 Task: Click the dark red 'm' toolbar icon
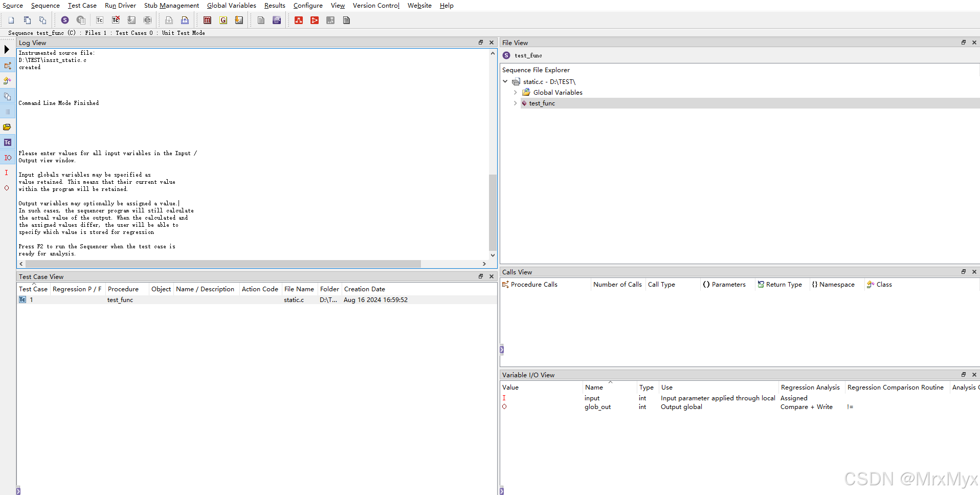tap(207, 20)
